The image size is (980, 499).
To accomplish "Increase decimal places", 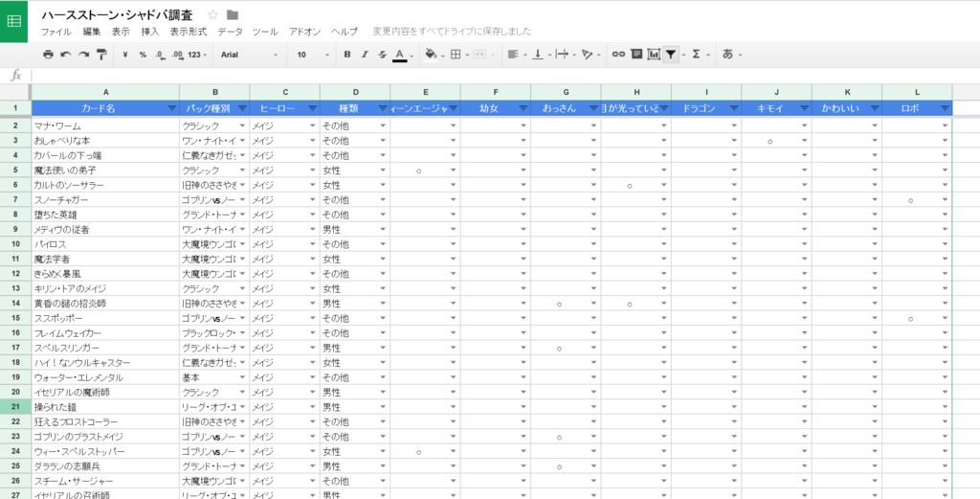I will (x=177, y=55).
